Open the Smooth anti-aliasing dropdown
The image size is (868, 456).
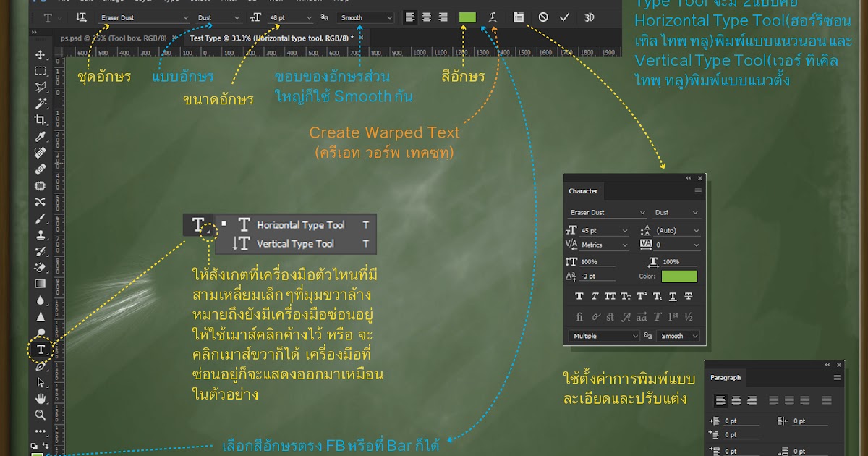point(365,17)
